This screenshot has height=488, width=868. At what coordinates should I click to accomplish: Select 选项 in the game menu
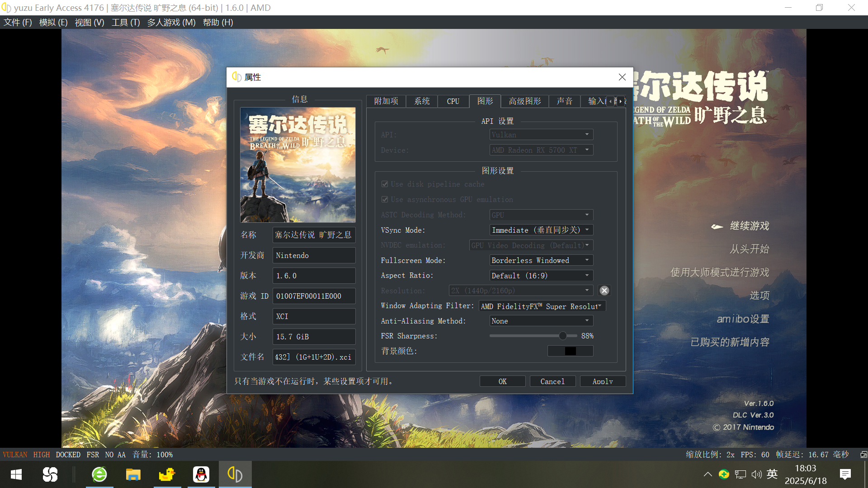759,296
